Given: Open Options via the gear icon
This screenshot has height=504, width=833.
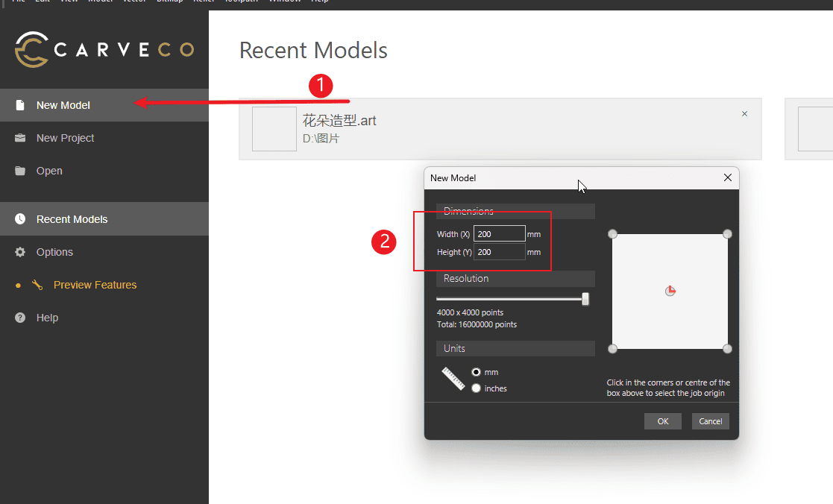Looking at the screenshot, I should point(20,252).
